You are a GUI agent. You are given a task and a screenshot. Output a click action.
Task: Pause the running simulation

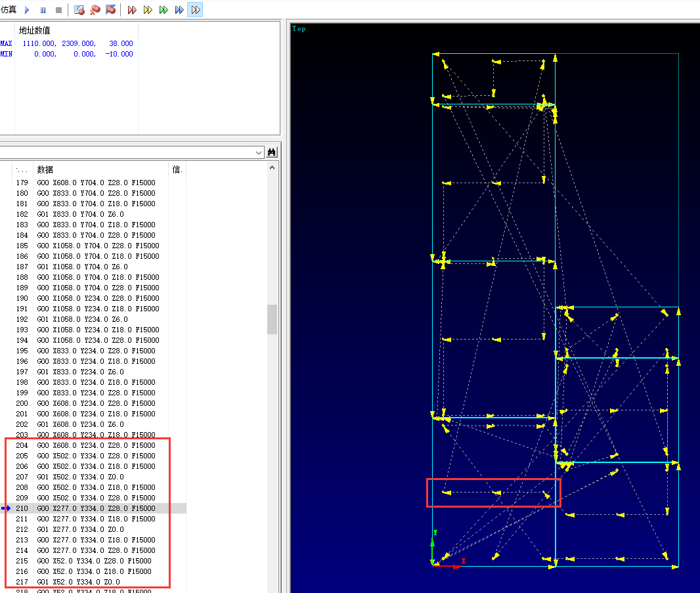click(x=43, y=10)
